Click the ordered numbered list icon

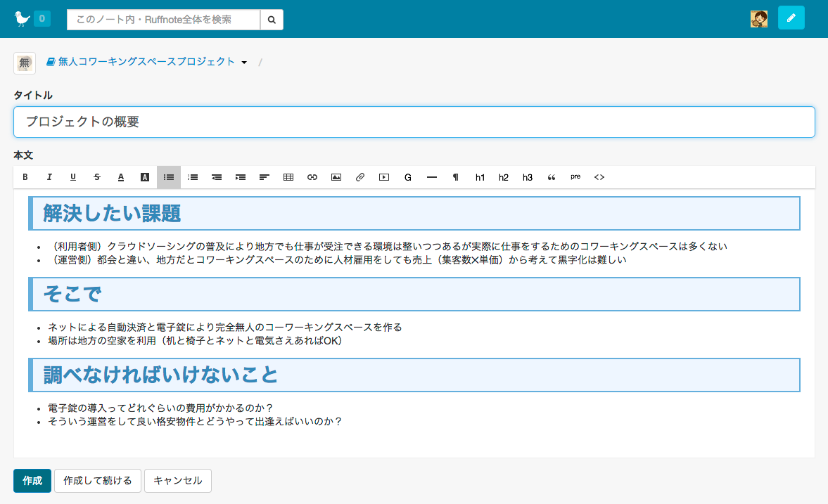pos(193,177)
